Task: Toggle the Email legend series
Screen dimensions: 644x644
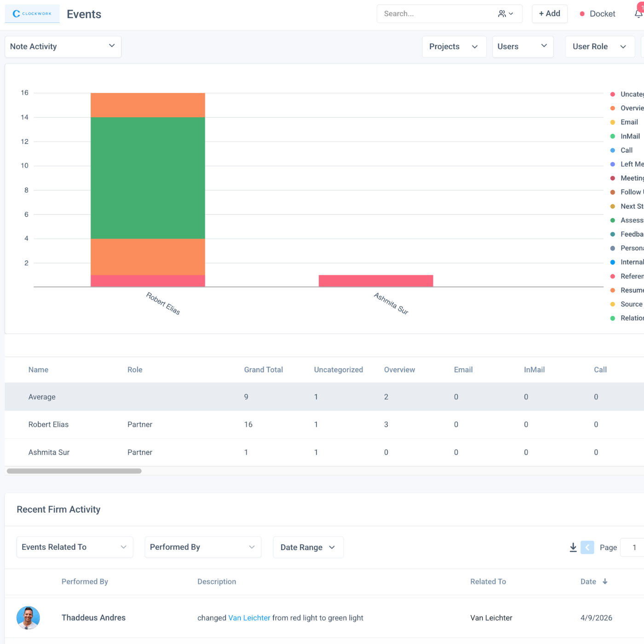Action: (629, 122)
